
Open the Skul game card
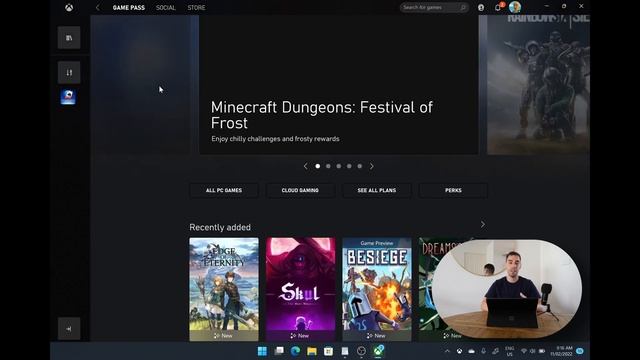pyautogui.click(x=300, y=289)
